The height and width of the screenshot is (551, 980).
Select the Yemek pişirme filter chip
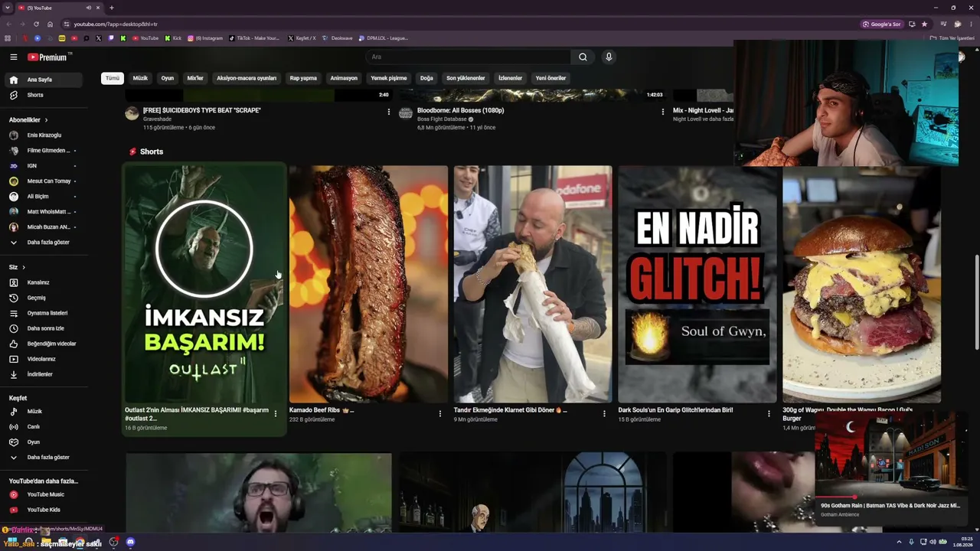tap(389, 78)
